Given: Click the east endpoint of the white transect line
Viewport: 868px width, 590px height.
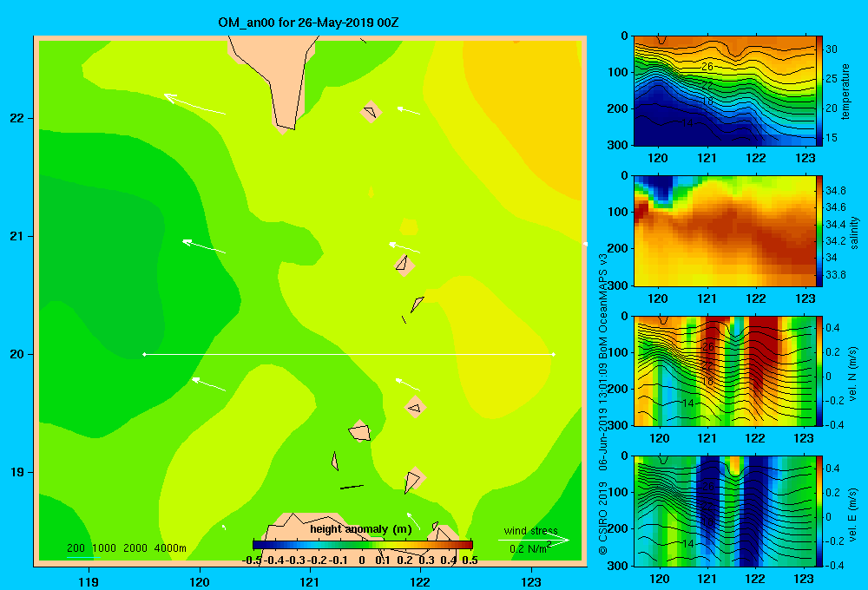Looking at the screenshot, I should coord(554,354).
